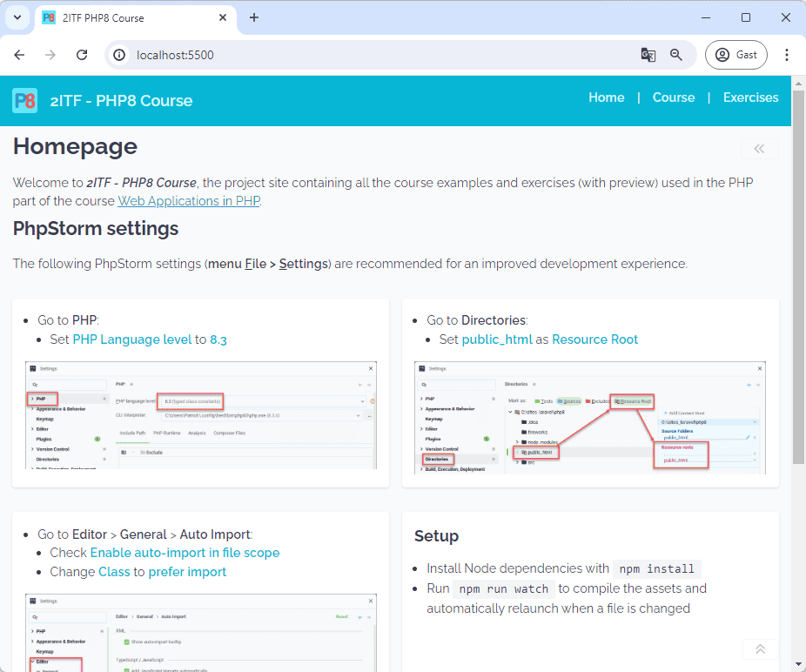Open the Chrome three-dot menu
This screenshot has height=672, width=806.
tap(787, 55)
